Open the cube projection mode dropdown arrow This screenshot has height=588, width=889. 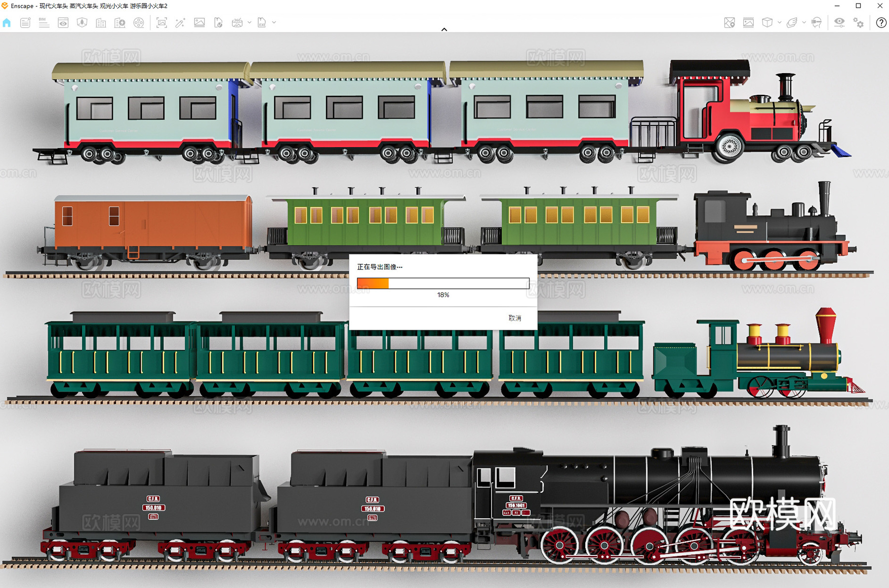(x=779, y=23)
